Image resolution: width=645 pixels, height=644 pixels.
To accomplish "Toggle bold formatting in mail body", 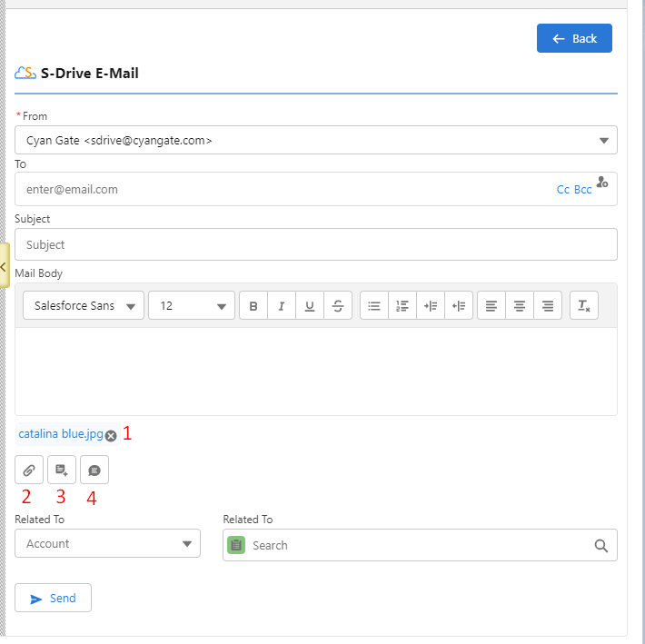I will pyautogui.click(x=253, y=306).
